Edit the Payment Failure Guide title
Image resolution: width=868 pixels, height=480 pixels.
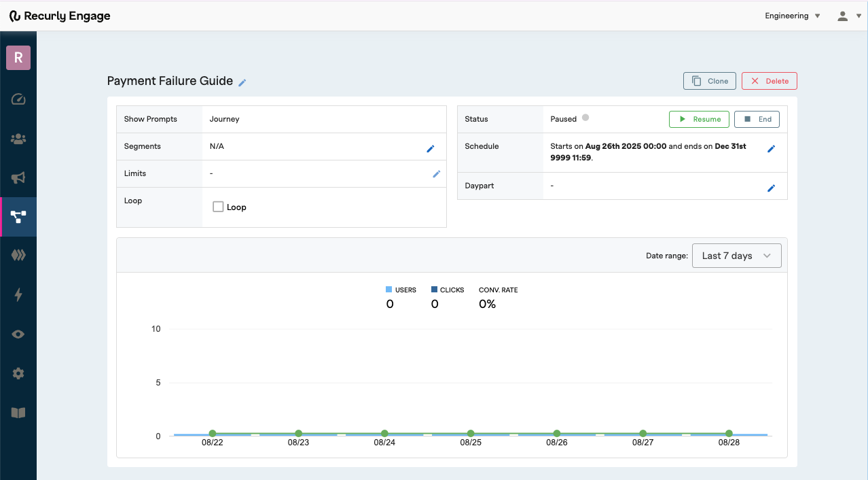[242, 82]
